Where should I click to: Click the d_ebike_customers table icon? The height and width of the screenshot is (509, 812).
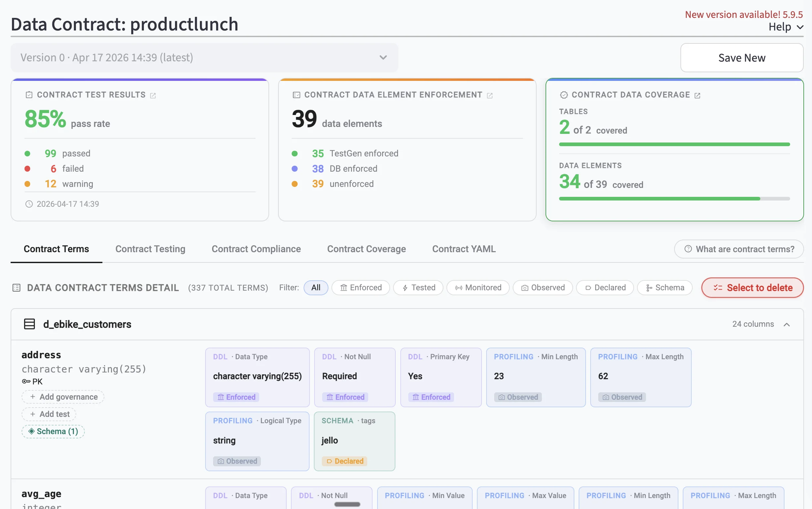(x=29, y=324)
